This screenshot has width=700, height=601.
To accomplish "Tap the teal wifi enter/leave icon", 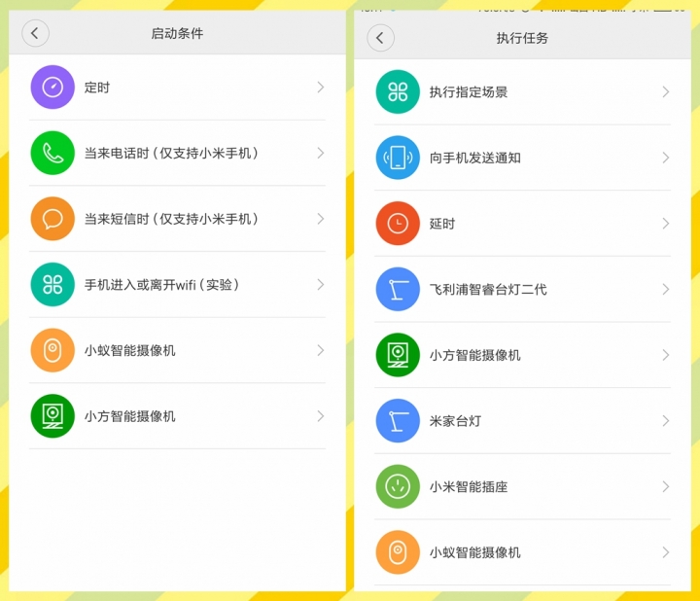I will coord(52,285).
